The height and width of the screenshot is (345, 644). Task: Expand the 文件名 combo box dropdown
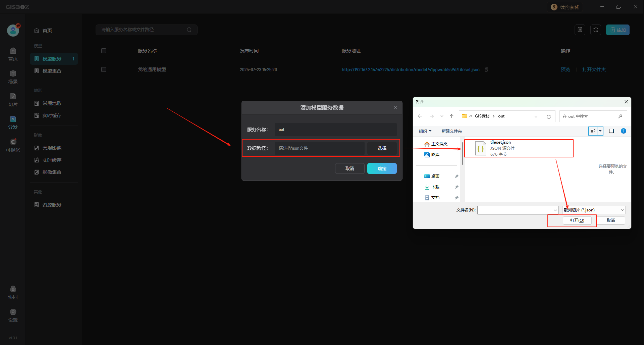[555, 210]
